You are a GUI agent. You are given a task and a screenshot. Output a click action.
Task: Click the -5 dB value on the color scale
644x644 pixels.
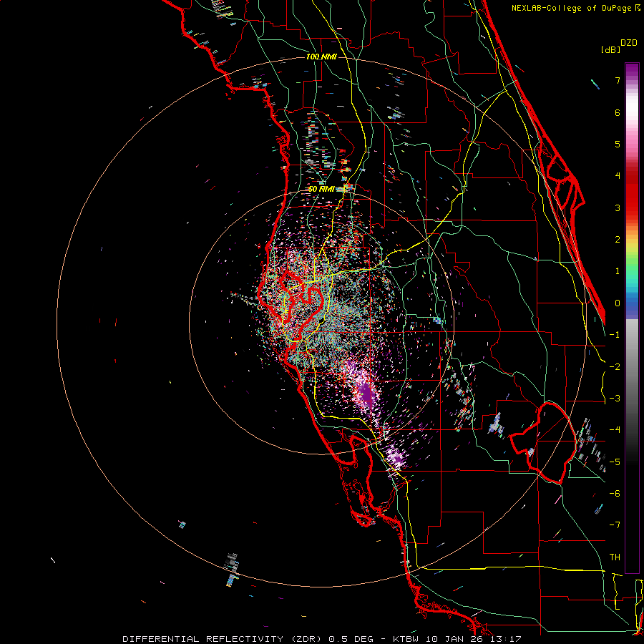point(615,462)
